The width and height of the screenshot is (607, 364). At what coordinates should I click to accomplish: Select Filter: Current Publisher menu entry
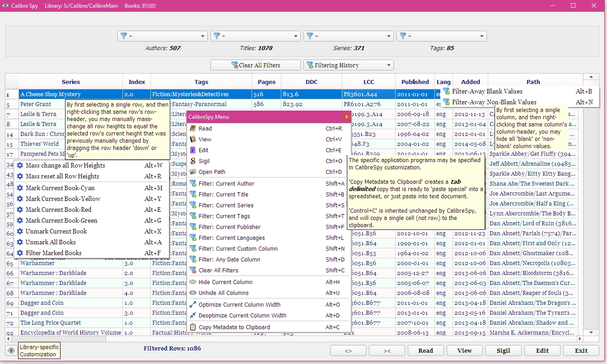tap(229, 227)
